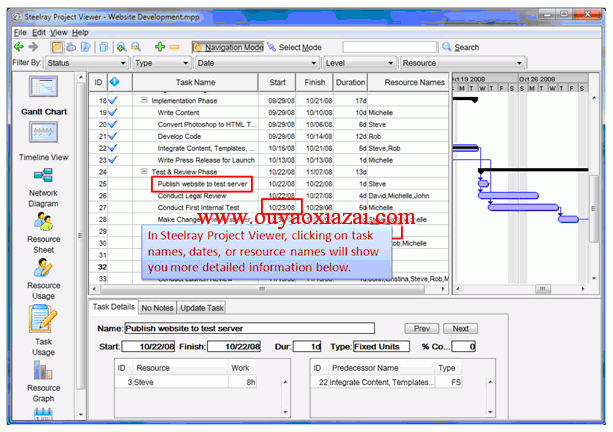Select the Develop Code task
The image size is (613, 432).
(179, 136)
